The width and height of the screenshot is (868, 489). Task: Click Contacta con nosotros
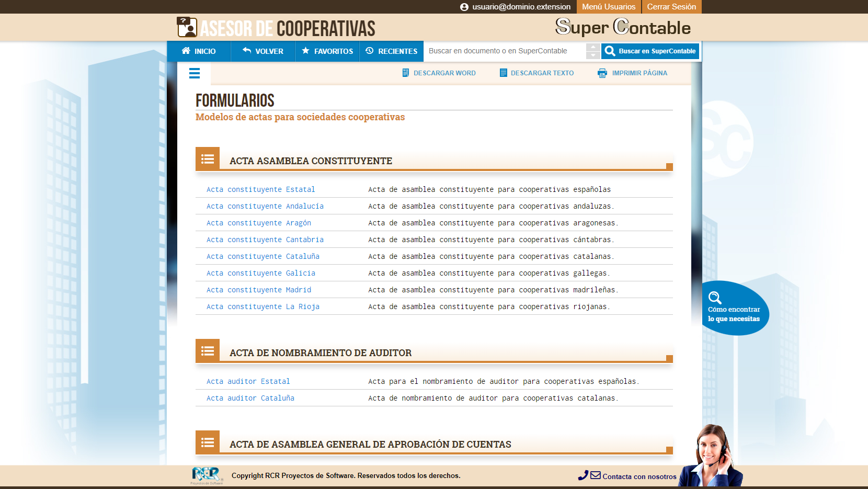(x=639, y=476)
